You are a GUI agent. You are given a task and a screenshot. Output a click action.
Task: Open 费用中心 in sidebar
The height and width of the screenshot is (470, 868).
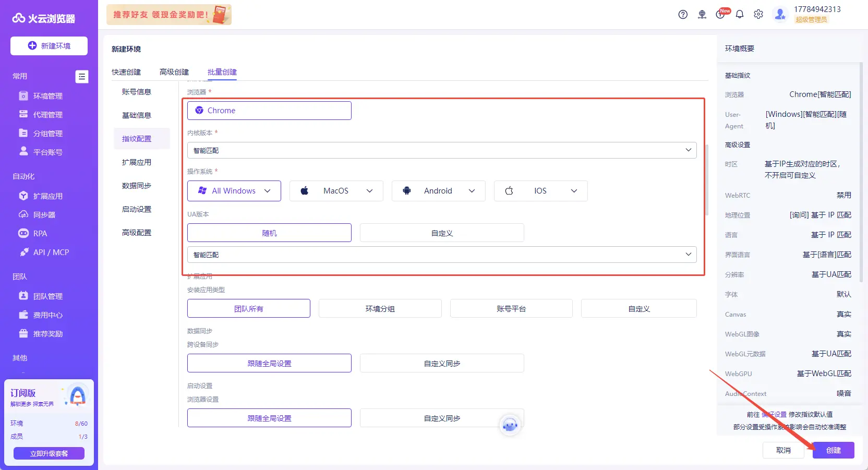click(49, 315)
